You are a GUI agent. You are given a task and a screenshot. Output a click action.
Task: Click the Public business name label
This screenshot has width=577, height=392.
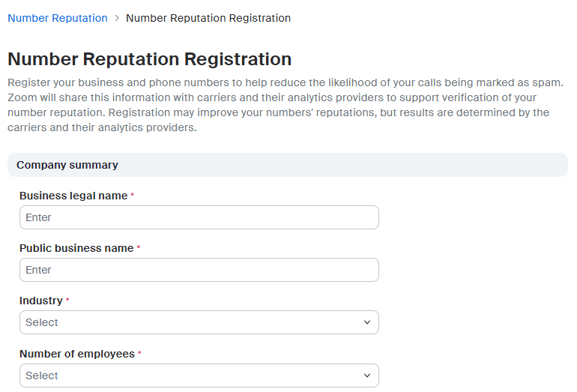point(76,248)
